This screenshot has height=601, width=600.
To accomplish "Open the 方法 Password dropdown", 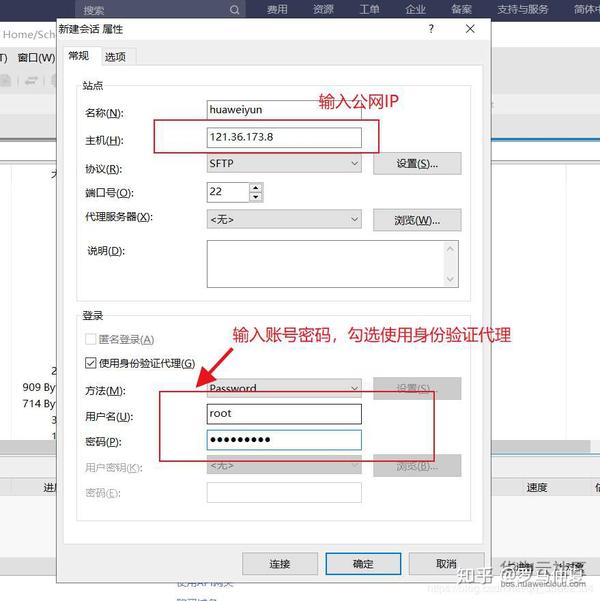I will click(x=284, y=388).
